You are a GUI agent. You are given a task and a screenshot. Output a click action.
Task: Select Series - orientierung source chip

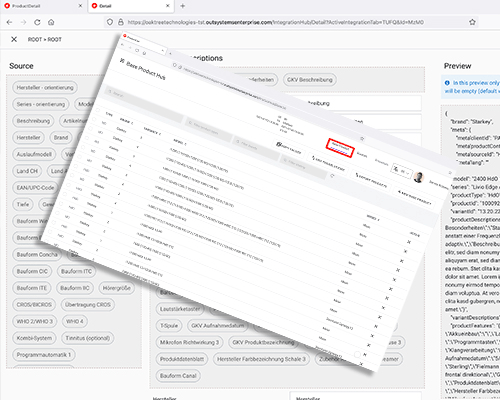(x=41, y=104)
